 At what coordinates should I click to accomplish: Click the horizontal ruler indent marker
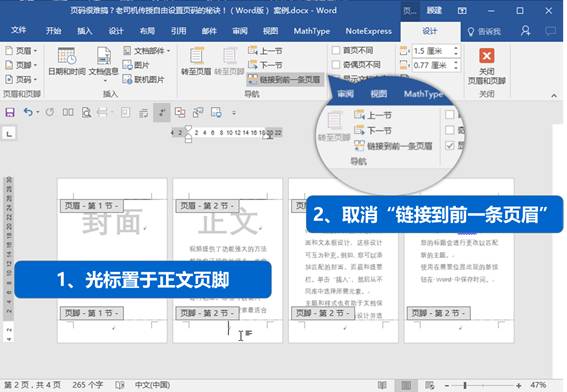[x=188, y=133]
